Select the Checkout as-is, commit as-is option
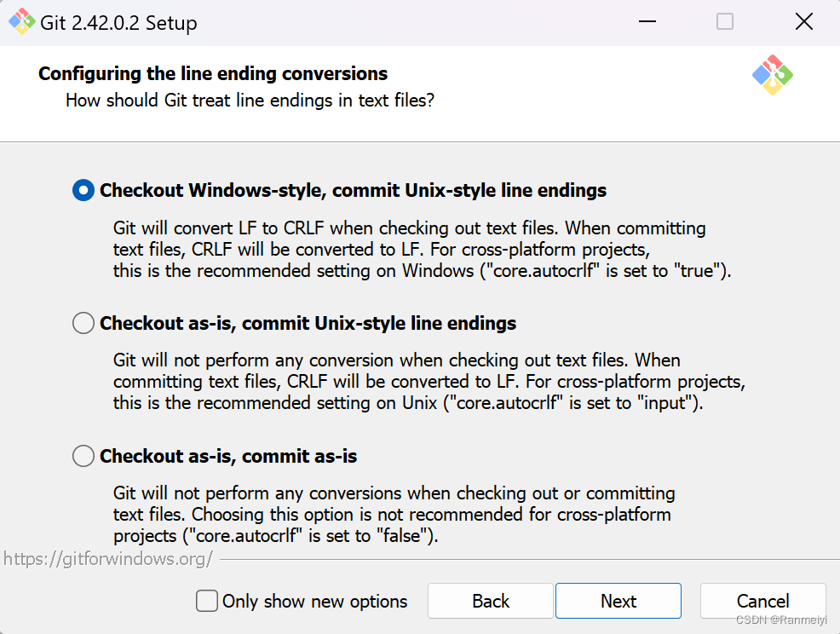The height and width of the screenshot is (634, 840). click(83, 456)
